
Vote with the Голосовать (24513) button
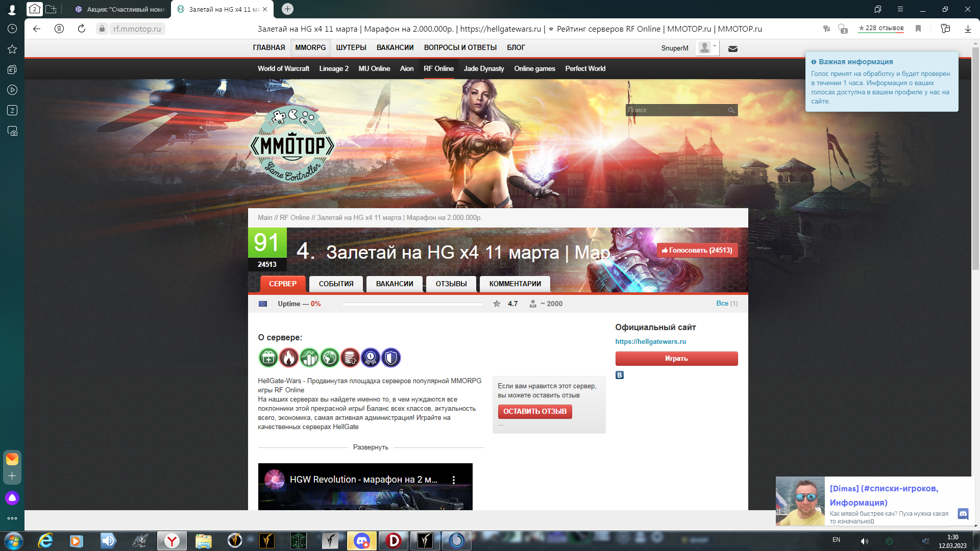point(697,250)
